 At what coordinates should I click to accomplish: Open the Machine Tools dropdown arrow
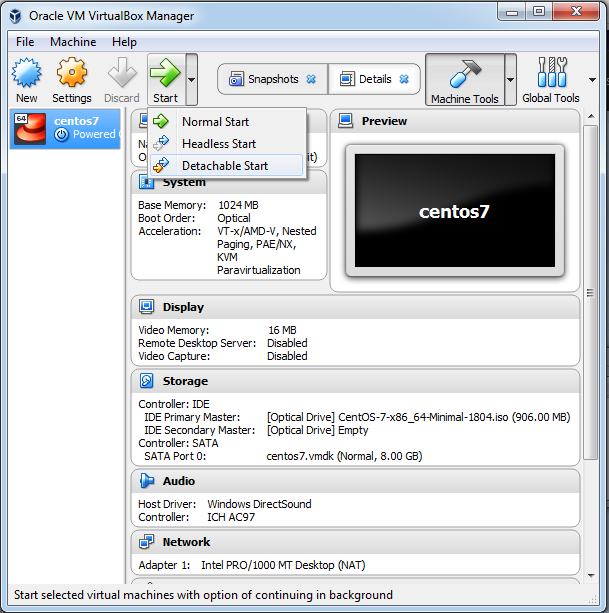tap(510, 80)
